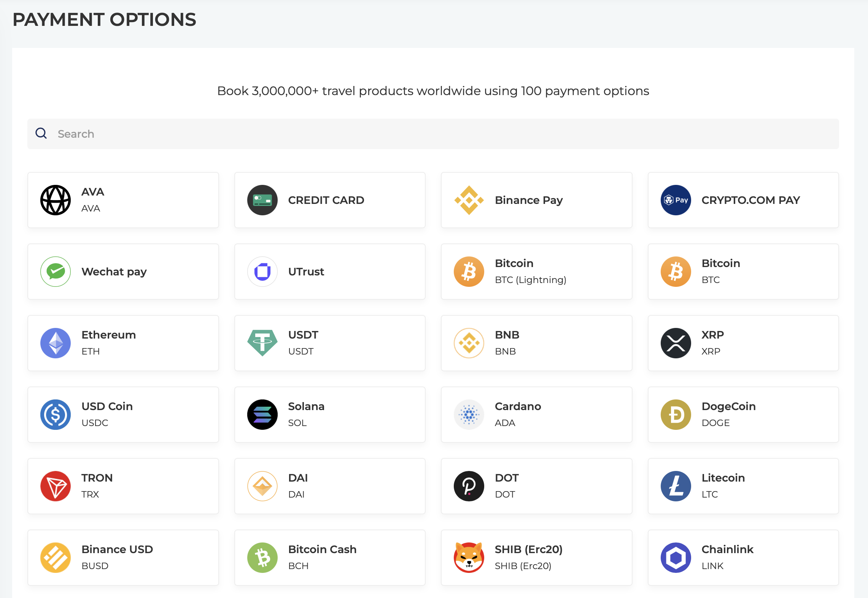This screenshot has height=598, width=868.
Task: Pick the UTrust payment option
Action: coord(329,272)
